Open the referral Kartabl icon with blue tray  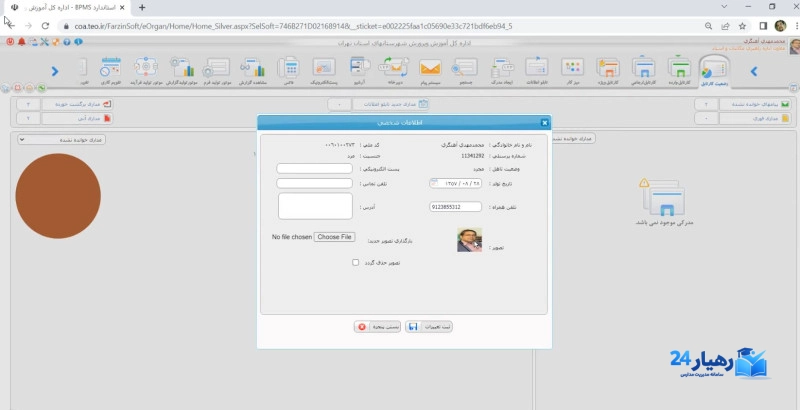click(643, 70)
